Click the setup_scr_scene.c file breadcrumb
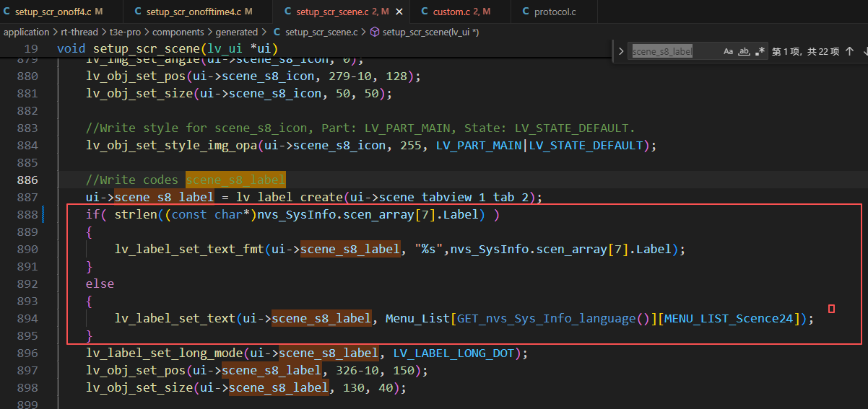 coord(321,32)
